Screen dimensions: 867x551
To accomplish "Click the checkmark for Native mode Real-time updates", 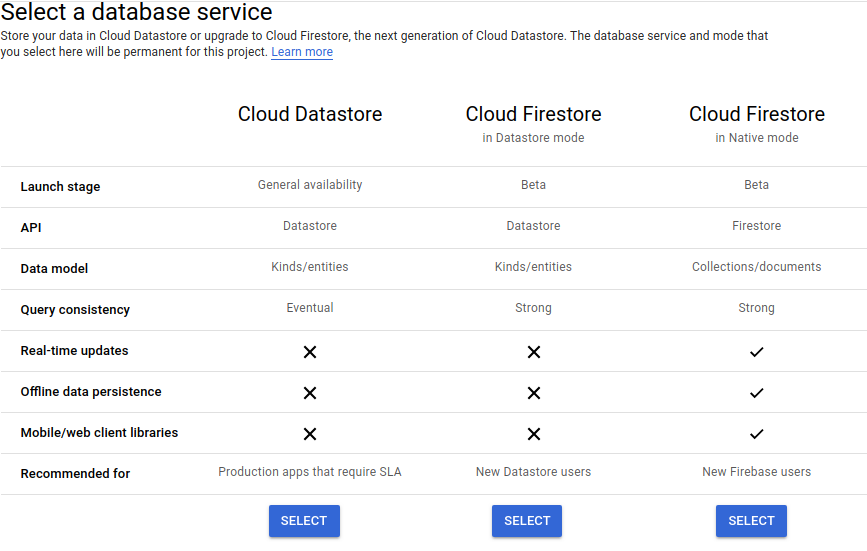I will click(756, 352).
